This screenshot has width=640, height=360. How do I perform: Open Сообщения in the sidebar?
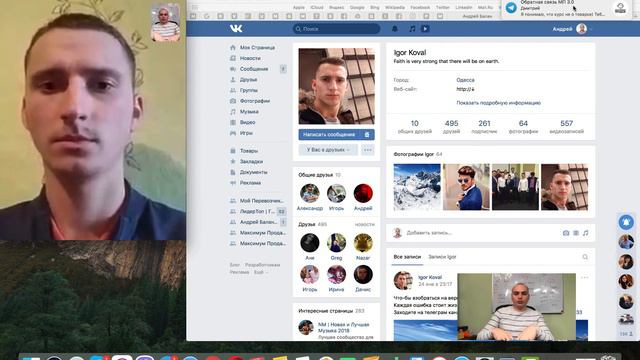click(x=254, y=69)
